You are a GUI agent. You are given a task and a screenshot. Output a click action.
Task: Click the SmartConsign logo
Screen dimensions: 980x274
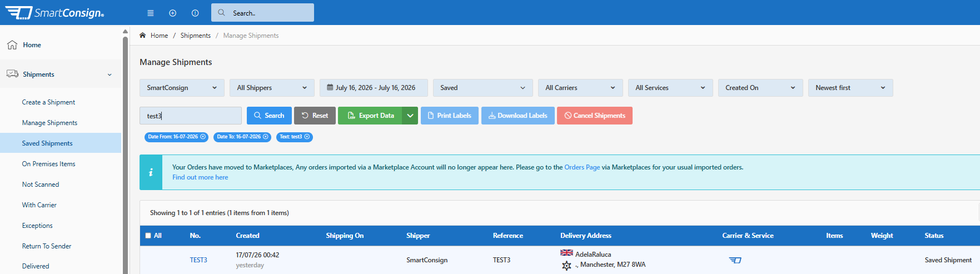tap(54, 13)
